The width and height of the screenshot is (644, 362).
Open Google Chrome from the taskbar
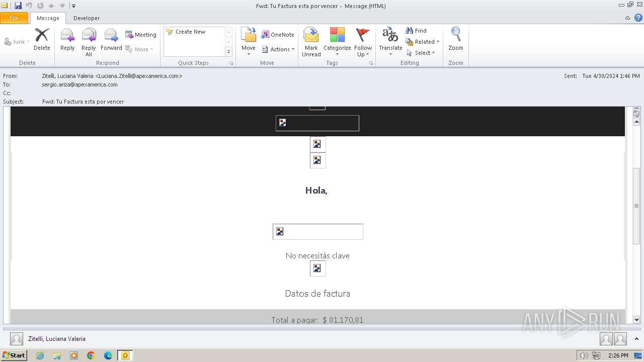pyautogui.click(x=91, y=355)
